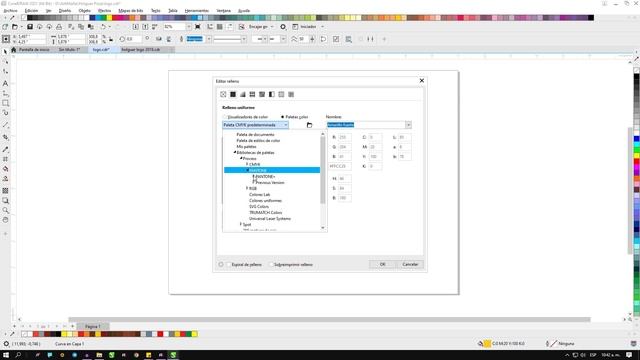Click the Cancelar button

pos(410,264)
